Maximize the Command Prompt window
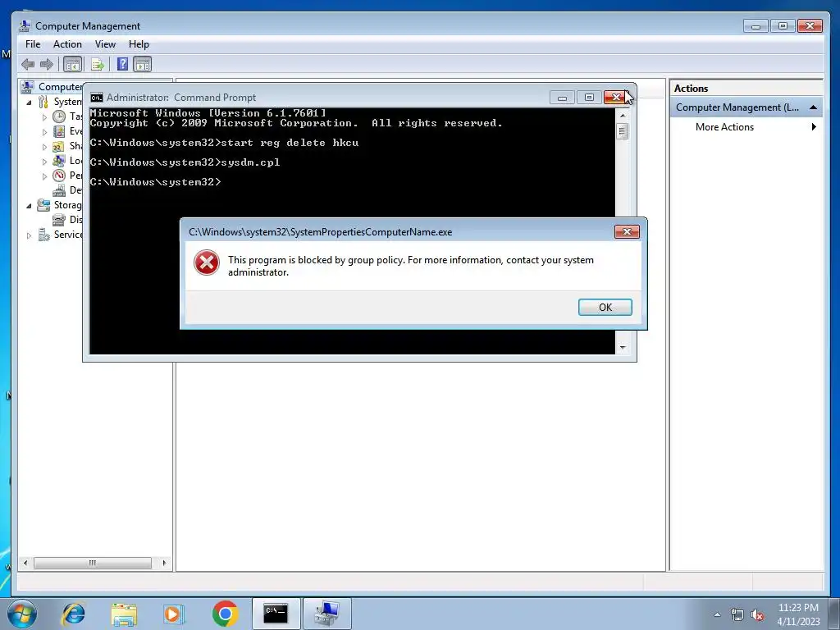The width and height of the screenshot is (840, 630). 589,98
